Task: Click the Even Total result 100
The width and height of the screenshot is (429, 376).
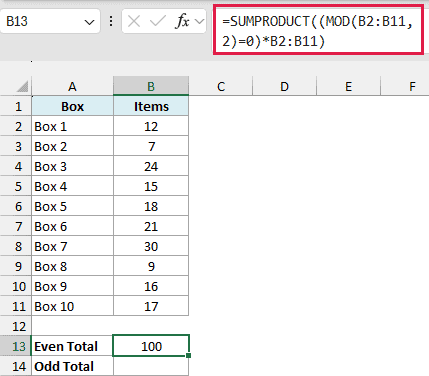Action: [x=151, y=346]
